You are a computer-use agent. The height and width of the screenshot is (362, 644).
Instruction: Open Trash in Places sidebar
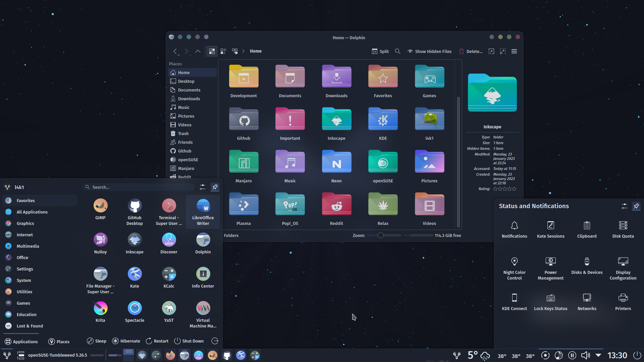192,133
